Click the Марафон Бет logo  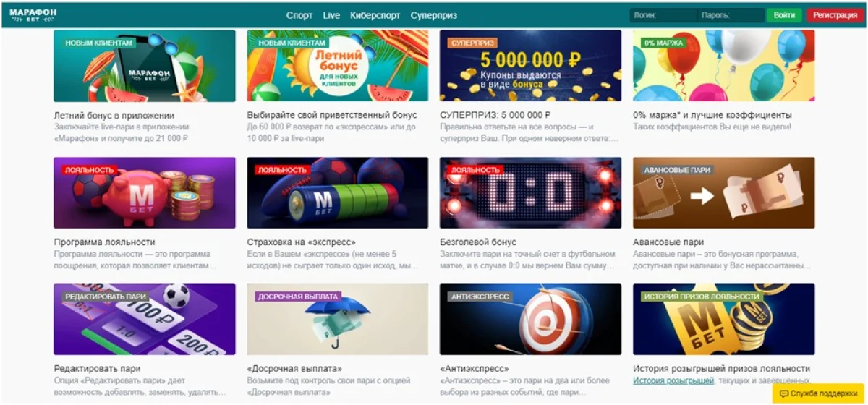tap(33, 15)
